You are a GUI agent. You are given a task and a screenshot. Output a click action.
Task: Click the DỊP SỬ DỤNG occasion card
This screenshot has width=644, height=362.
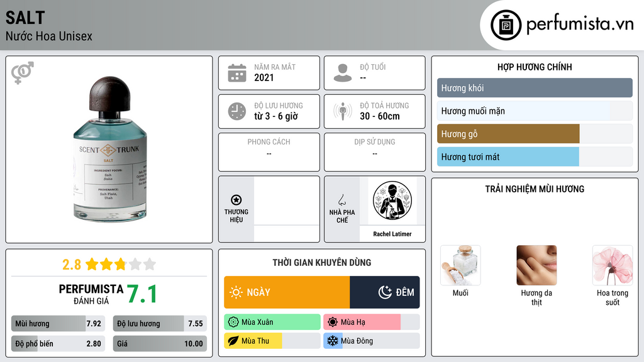pyautogui.click(x=375, y=152)
